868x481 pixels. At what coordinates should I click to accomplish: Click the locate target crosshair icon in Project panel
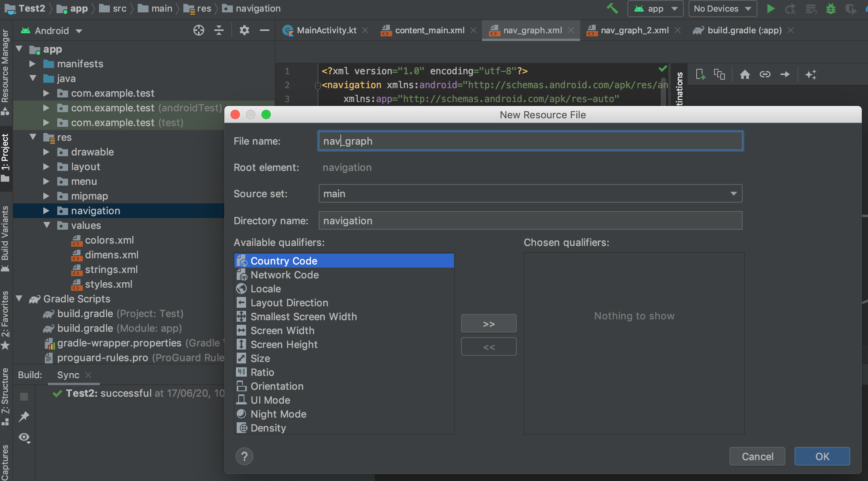[x=199, y=30]
